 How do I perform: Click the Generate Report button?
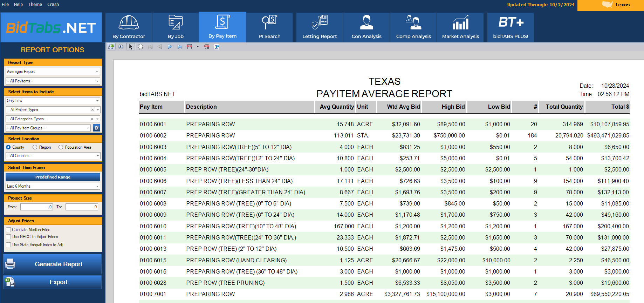click(x=53, y=264)
